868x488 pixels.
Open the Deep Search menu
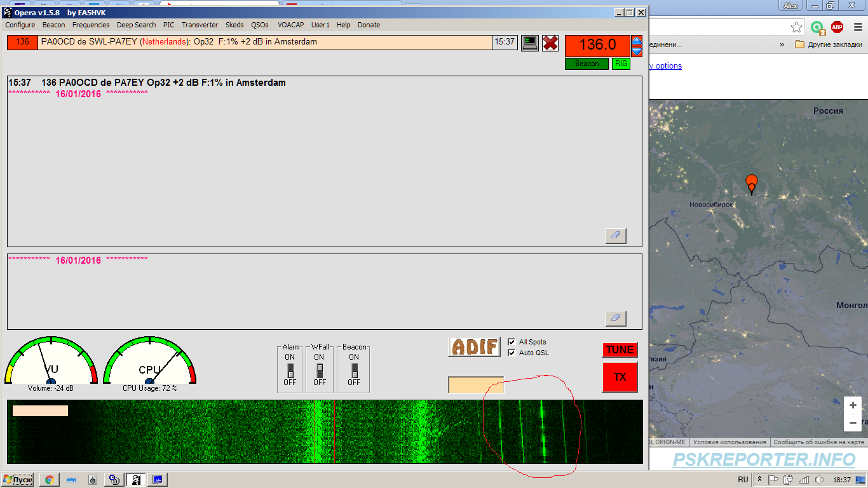(x=136, y=25)
